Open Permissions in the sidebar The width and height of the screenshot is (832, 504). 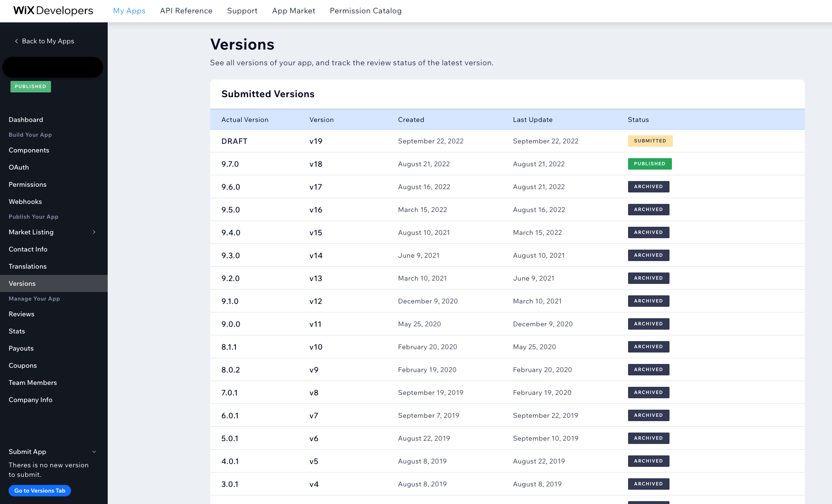(x=27, y=184)
